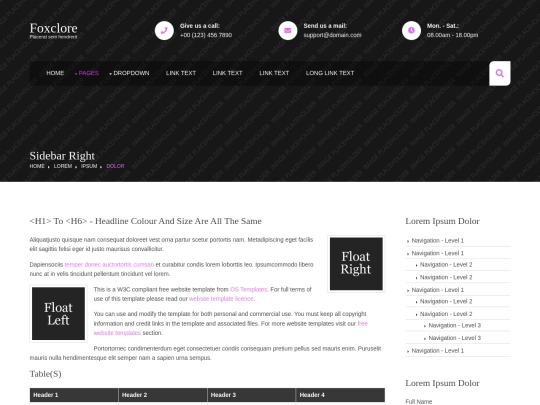Click the support@domain.com email text
The height and width of the screenshot is (405, 540).
332,35
